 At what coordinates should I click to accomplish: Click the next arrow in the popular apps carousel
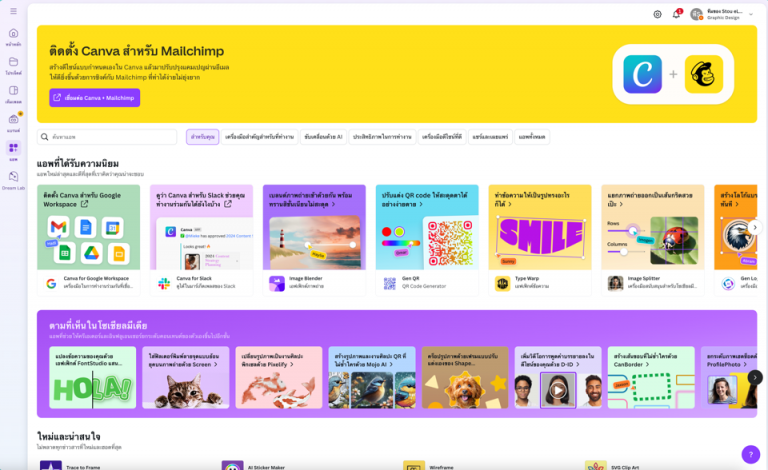[x=755, y=227]
